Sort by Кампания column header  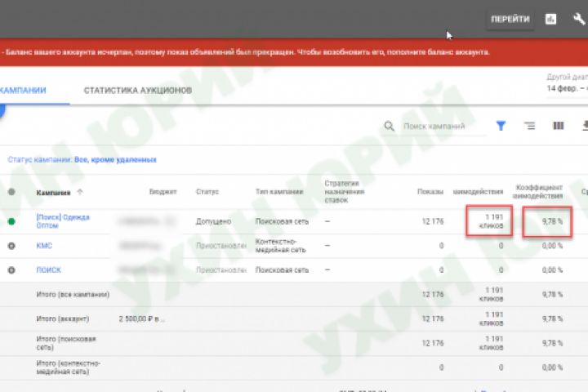tap(53, 193)
